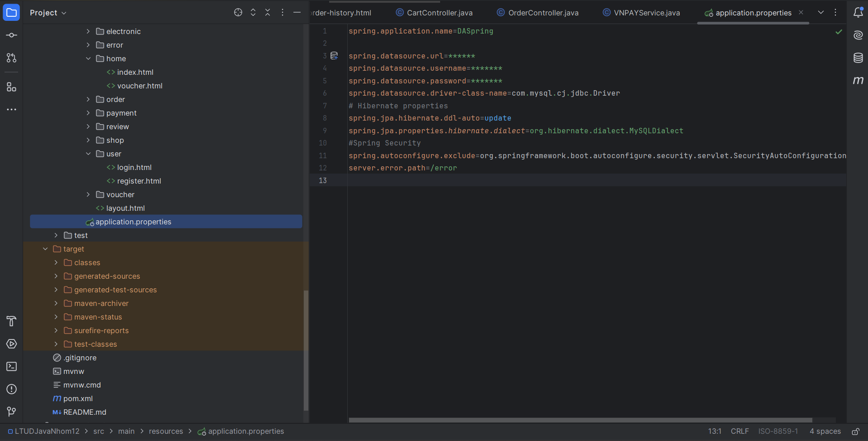Open the Git tool window

pos(11,412)
